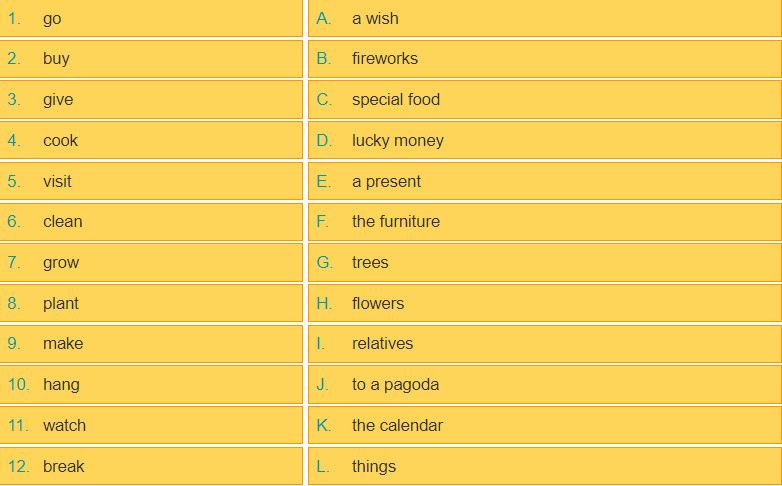Image resolution: width=782 pixels, height=486 pixels.
Task: Choose the 'make' word box
Action: pos(151,344)
